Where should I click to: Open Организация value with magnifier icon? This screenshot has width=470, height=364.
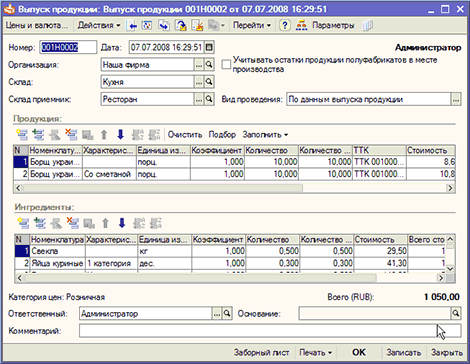tap(209, 65)
